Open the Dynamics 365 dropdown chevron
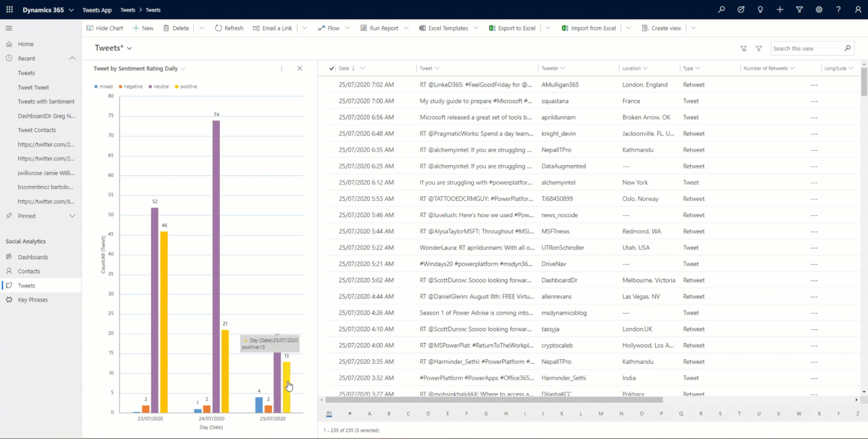Image resolution: width=868 pixels, height=439 pixels. click(71, 10)
